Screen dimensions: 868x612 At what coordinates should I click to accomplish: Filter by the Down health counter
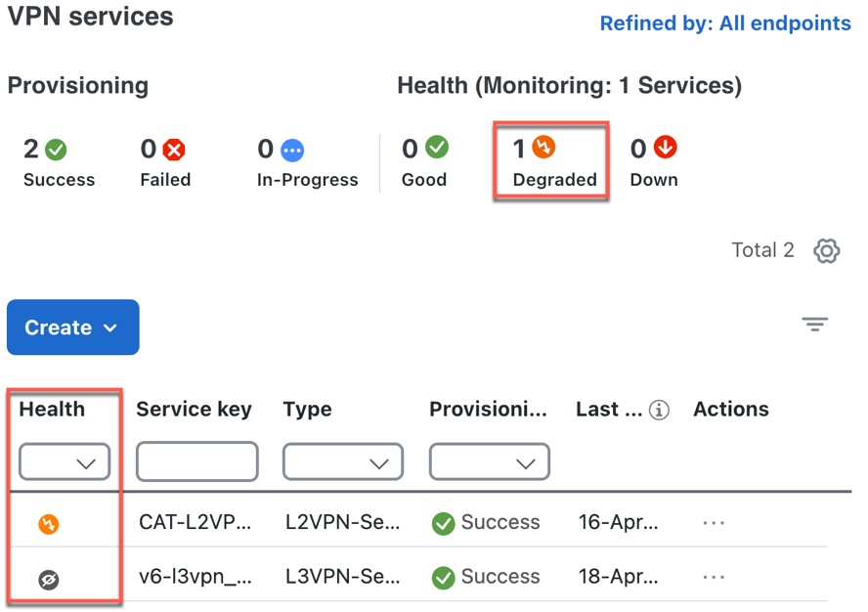(x=654, y=161)
